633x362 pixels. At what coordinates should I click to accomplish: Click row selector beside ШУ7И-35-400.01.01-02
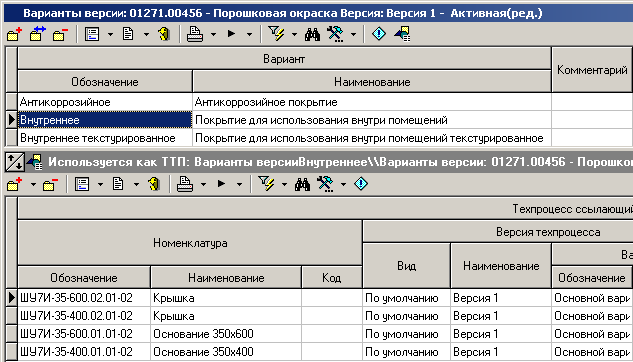(x=11, y=352)
